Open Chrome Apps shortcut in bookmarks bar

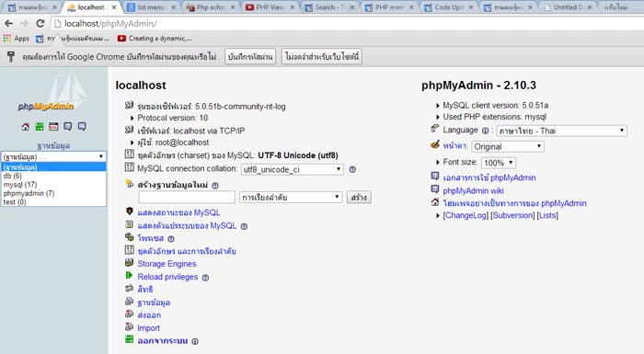(x=16, y=39)
